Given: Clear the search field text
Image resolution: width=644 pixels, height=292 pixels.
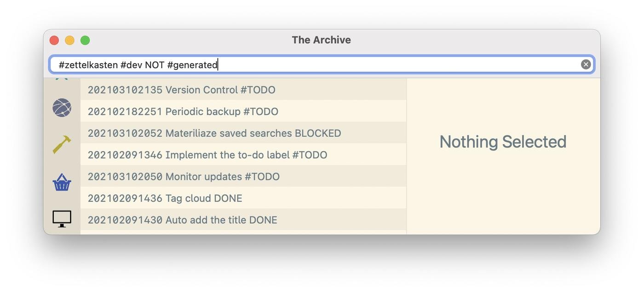Looking at the screenshot, I should (x=586, y=64).
